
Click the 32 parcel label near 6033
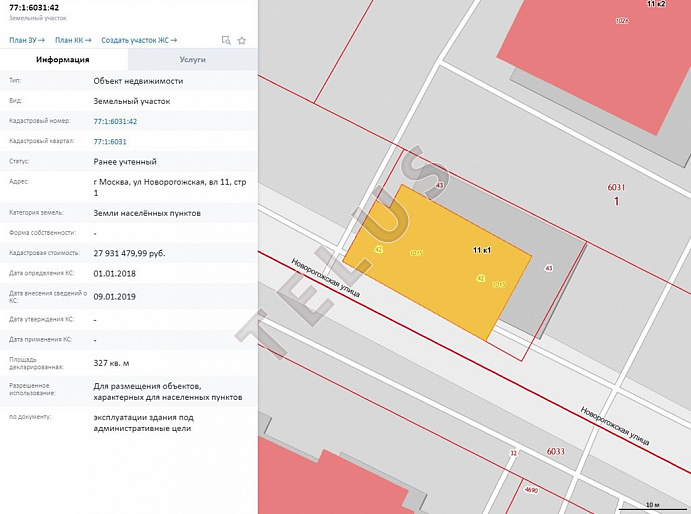(513, 453)
